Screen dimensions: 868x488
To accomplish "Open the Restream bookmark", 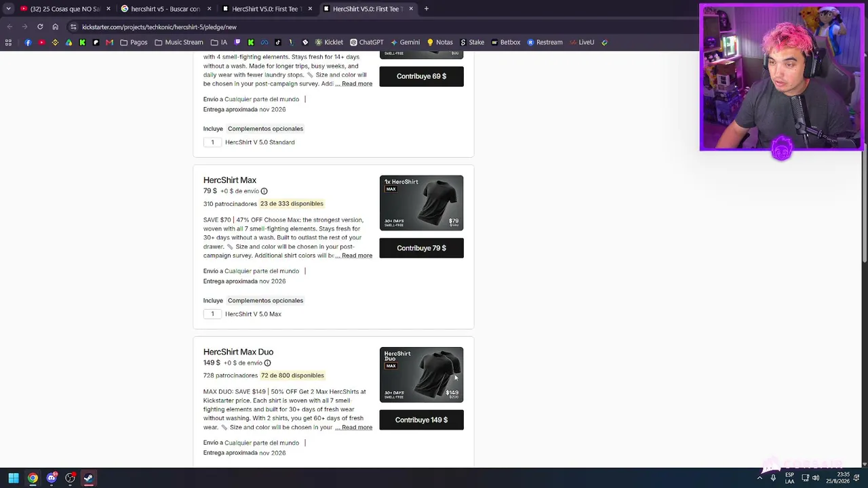I will click(545, 42).
